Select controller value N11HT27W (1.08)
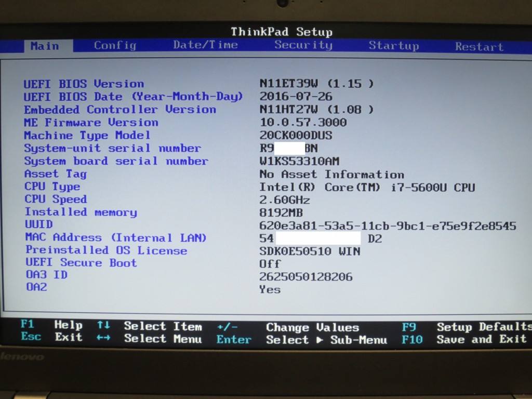 (316, 110)
